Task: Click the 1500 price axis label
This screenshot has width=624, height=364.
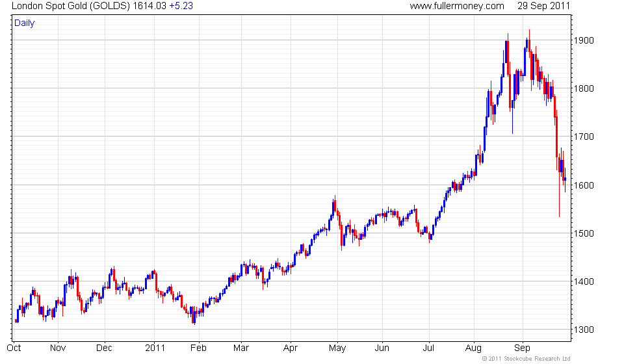Action: pos(584,233)
